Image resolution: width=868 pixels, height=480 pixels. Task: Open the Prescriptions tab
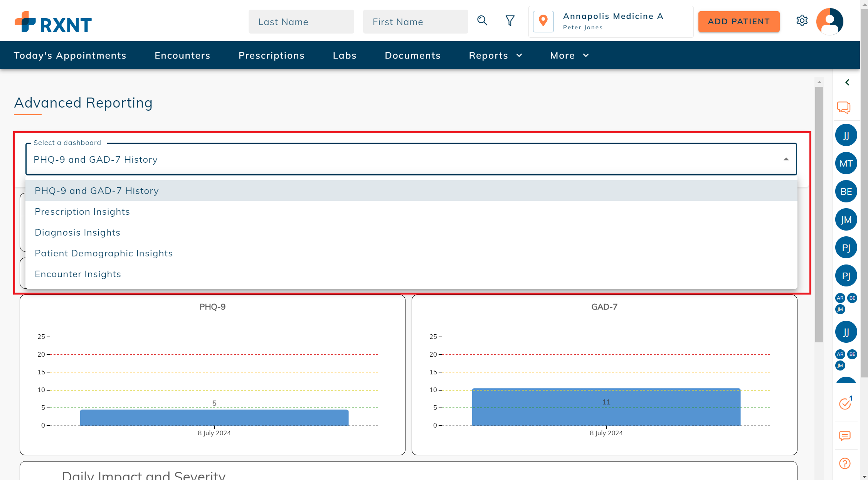[271, 56]
